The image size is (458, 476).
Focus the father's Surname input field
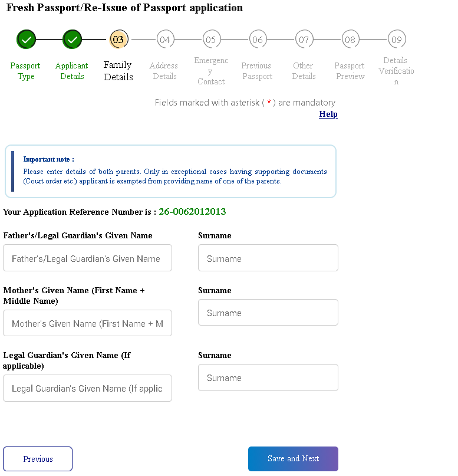coord(268,258)
